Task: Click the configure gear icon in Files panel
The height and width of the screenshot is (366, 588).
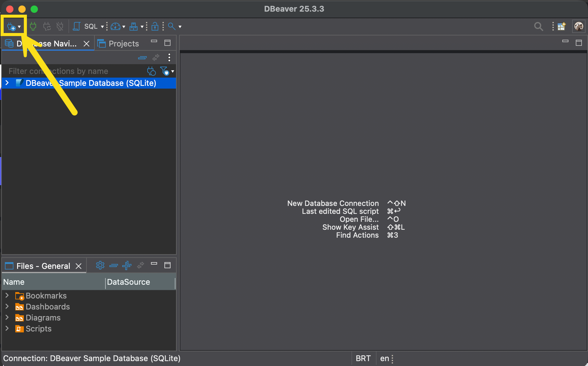Action: click(100, 265)
